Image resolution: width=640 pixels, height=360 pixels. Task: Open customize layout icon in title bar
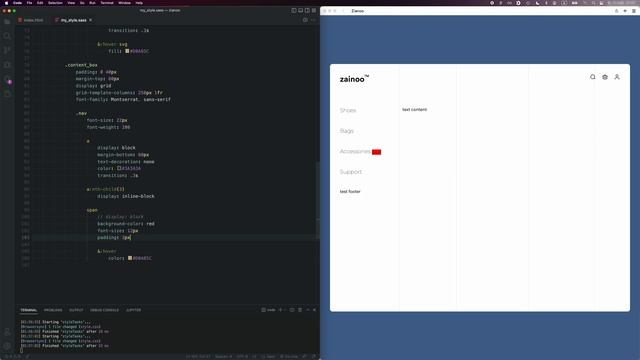(314, 11)
